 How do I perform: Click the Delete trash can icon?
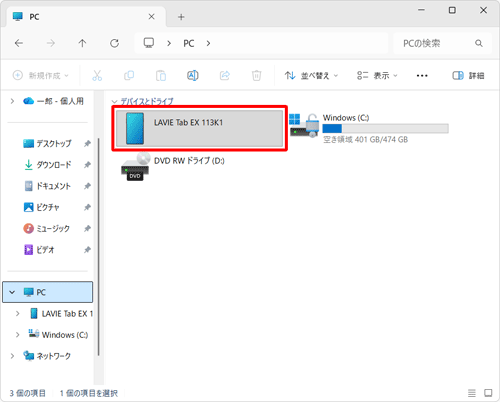click(256, 75)
